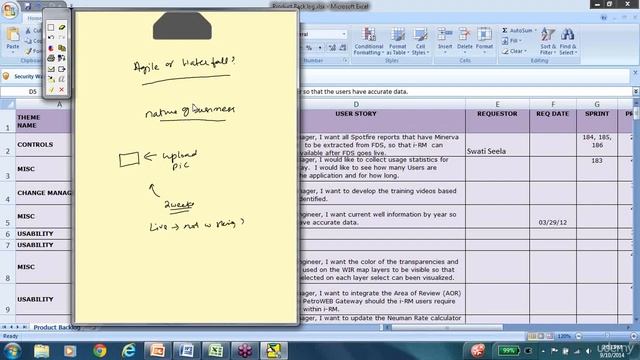Open the Windows Start button
Image resolution: width=640 pixels, height=360 pixels.
12,351
